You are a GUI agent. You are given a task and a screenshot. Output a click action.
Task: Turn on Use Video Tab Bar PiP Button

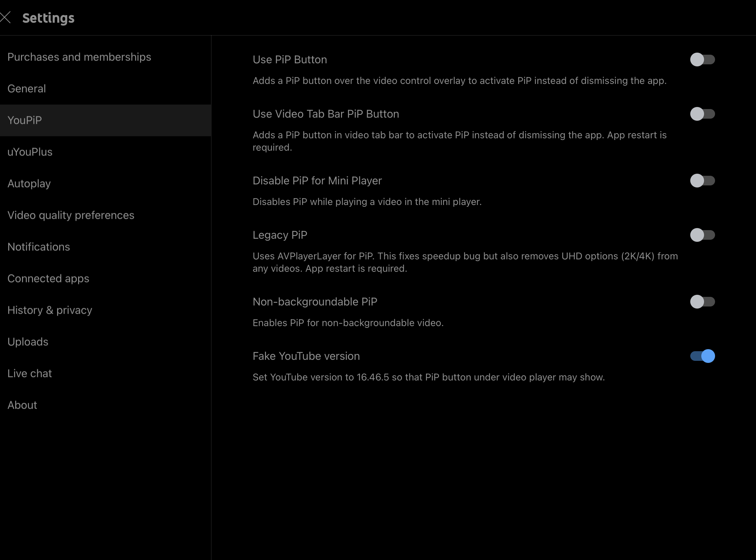point(703,114)
